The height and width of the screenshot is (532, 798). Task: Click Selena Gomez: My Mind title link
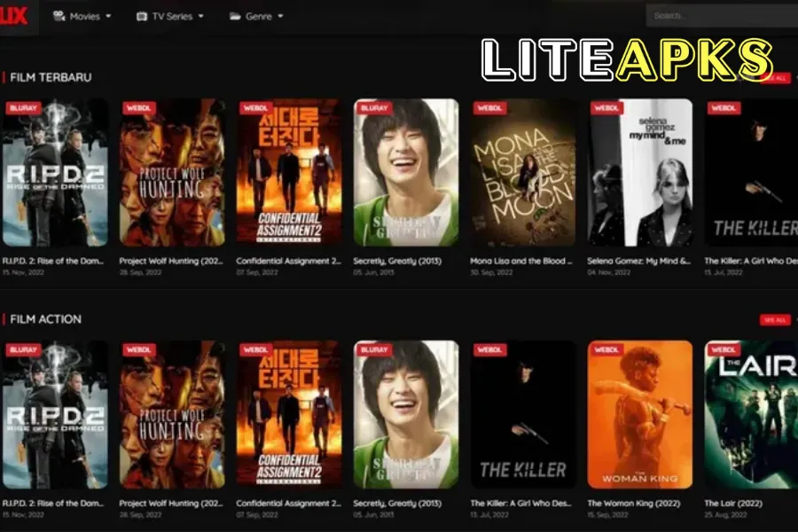pos(638,262)
